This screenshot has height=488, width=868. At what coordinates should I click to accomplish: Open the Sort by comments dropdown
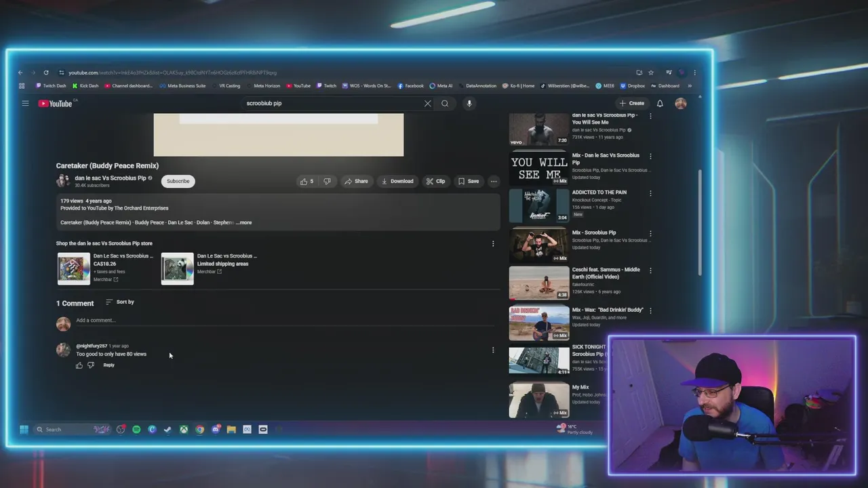120,302
